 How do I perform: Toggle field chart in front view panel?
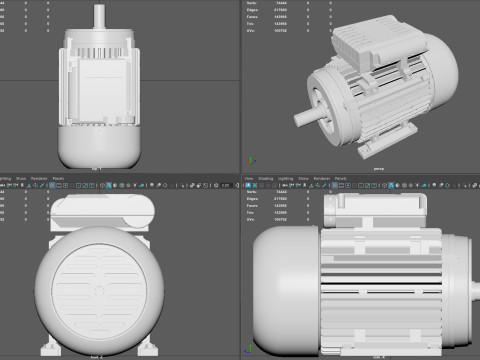point(78,185)
